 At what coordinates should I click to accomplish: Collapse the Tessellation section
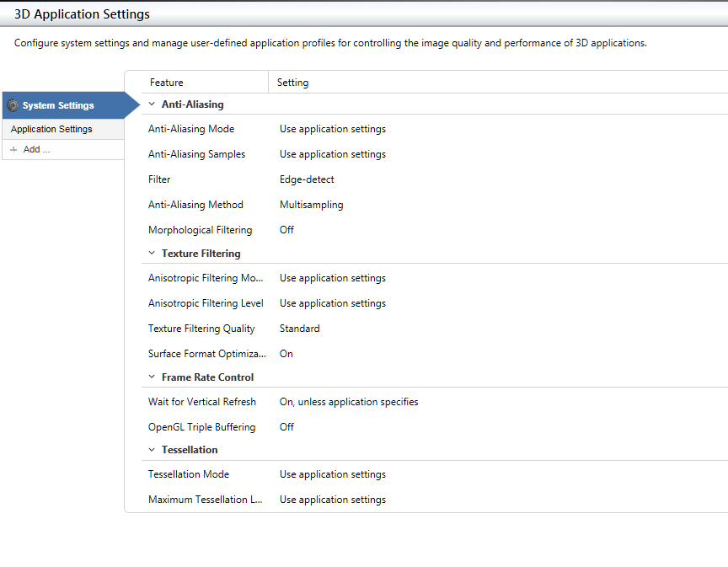pyautogui.click(x=152, y=450)
